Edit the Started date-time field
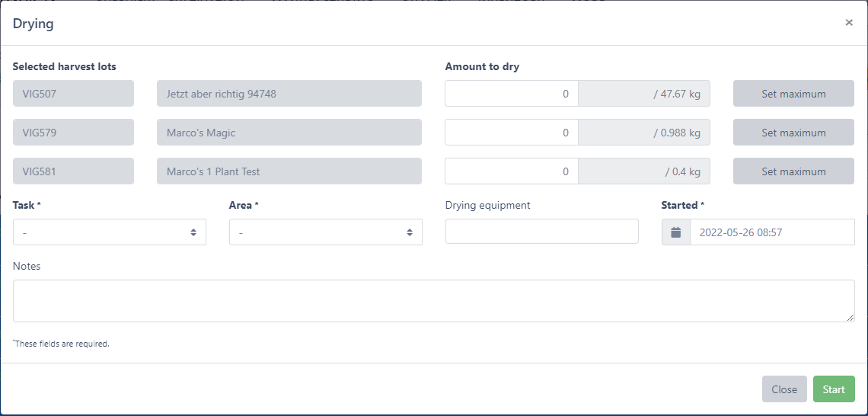Viewport: 868px width, 416px height. coord(771,232)
